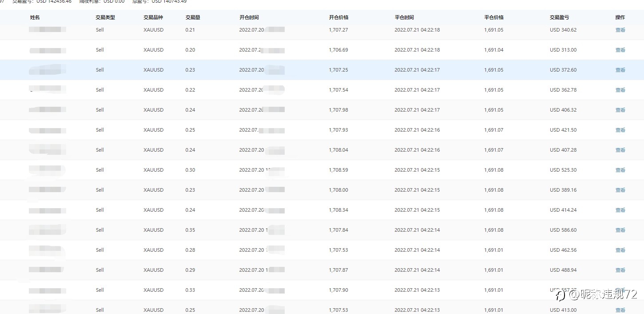This screenshot has height=314, width=644.
Task: Select trade volume 0.21
Action: 190,30
